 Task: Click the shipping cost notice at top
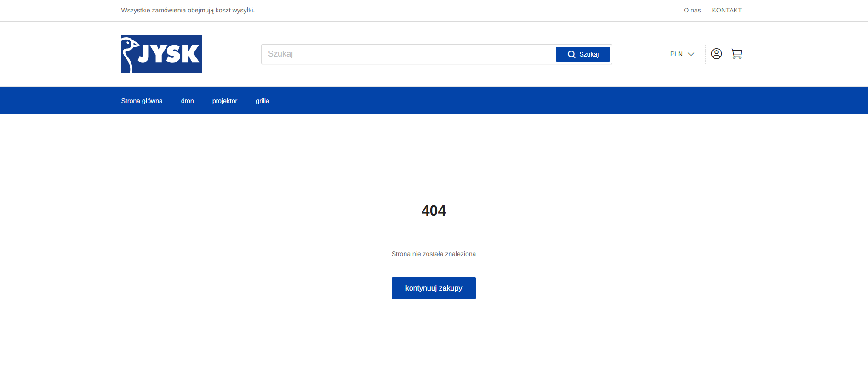tap(188, 10)
